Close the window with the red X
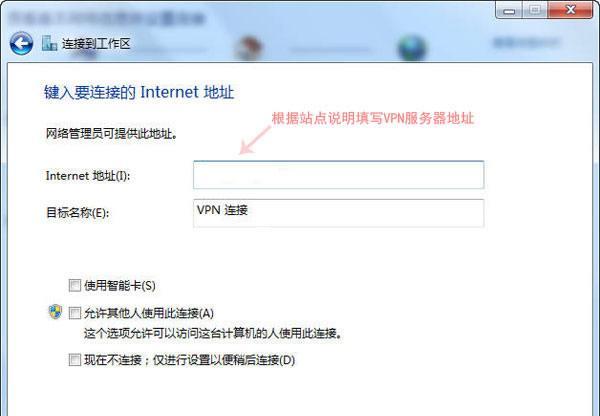The width and height of the screenshot is (600, 416). (570, 10)
